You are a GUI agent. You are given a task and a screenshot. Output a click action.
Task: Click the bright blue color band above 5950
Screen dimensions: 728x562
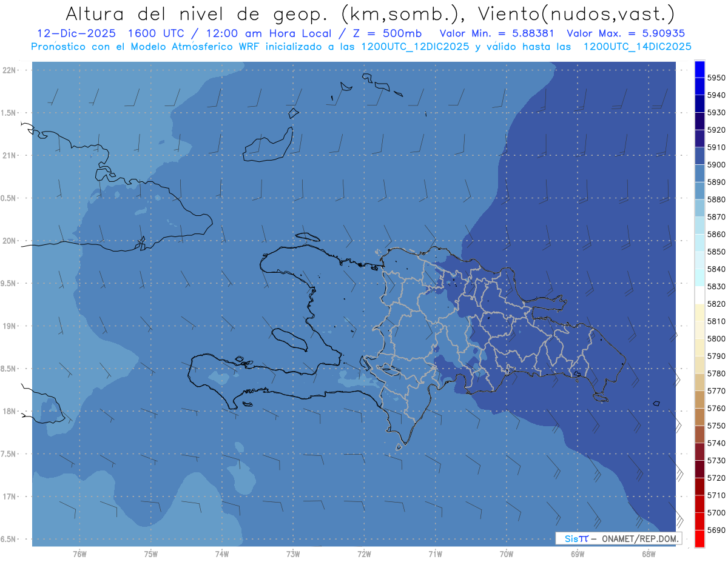[699, 69]
